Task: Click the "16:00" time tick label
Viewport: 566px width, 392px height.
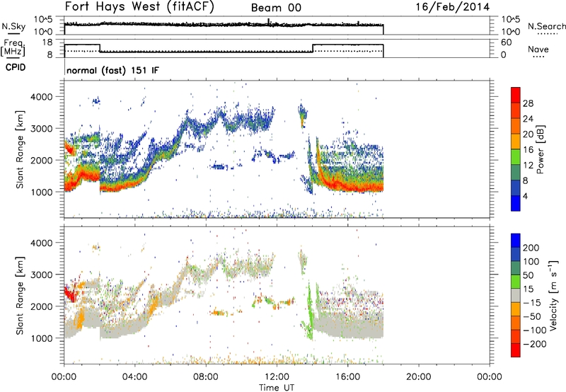Action: pos(347,377)
